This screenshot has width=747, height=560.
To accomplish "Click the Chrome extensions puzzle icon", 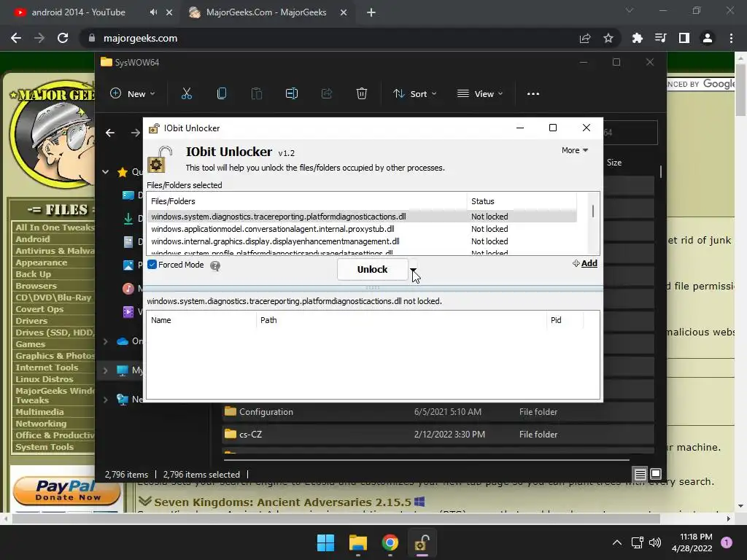I will pos(637,38).
